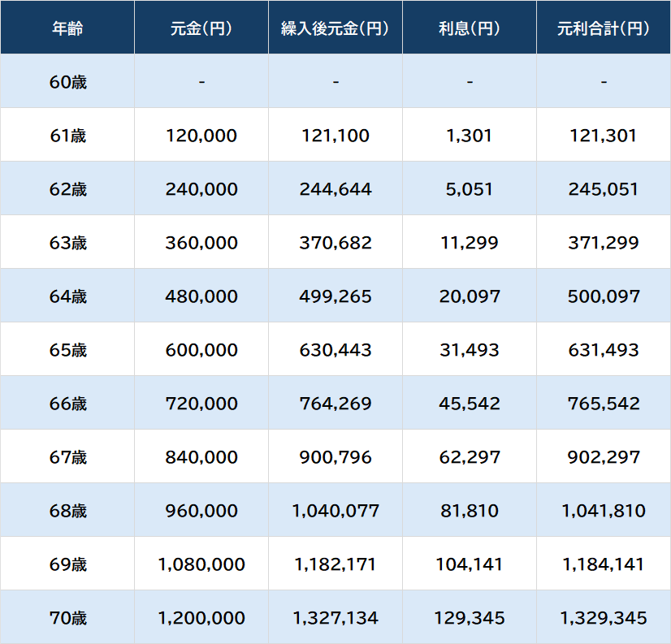
Task: Click the 20,097 interest cell
Action: coord(470,296)
